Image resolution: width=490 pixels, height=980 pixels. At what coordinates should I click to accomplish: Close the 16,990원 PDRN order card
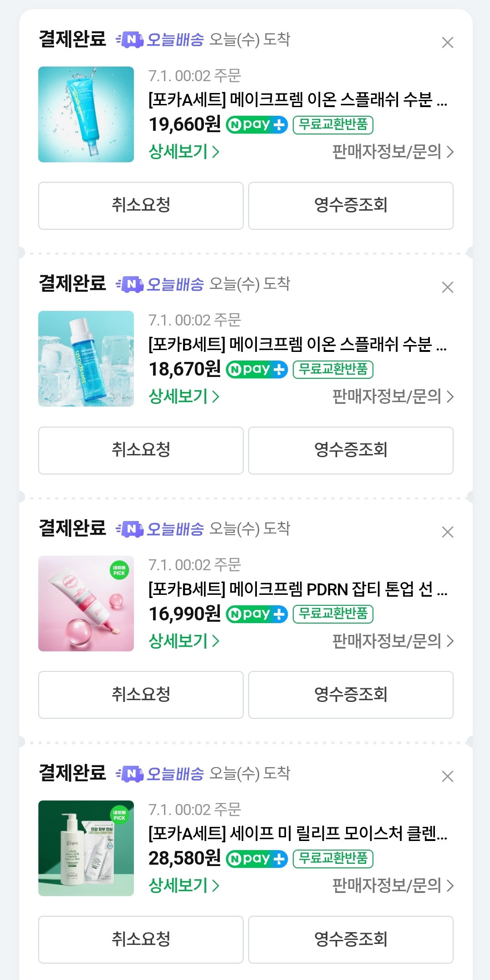(448, 532)
